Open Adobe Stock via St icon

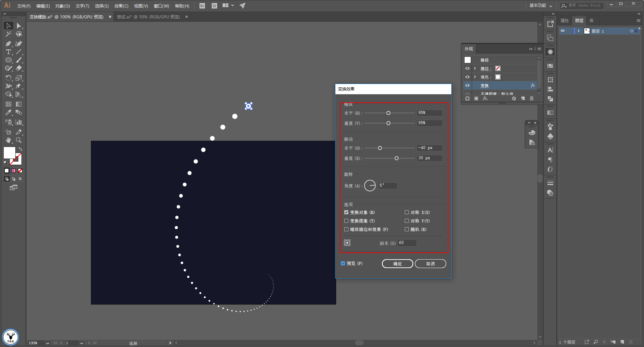click(214, 6)
